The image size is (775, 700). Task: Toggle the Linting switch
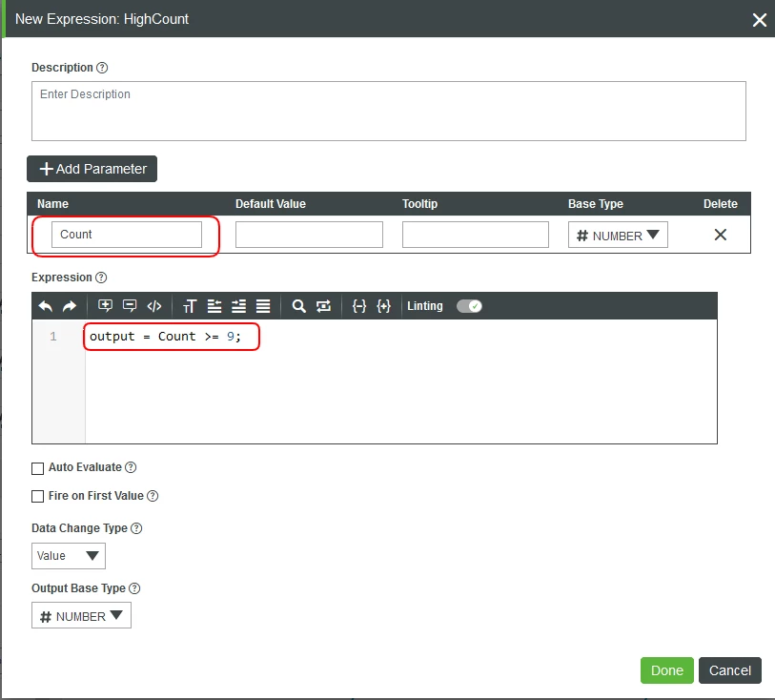tap(469, 306)
